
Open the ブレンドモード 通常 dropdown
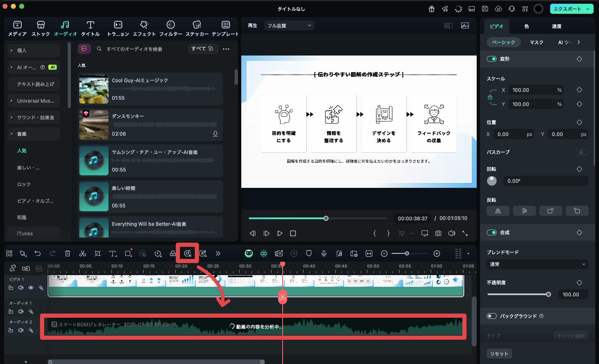[x=538, y=264]
